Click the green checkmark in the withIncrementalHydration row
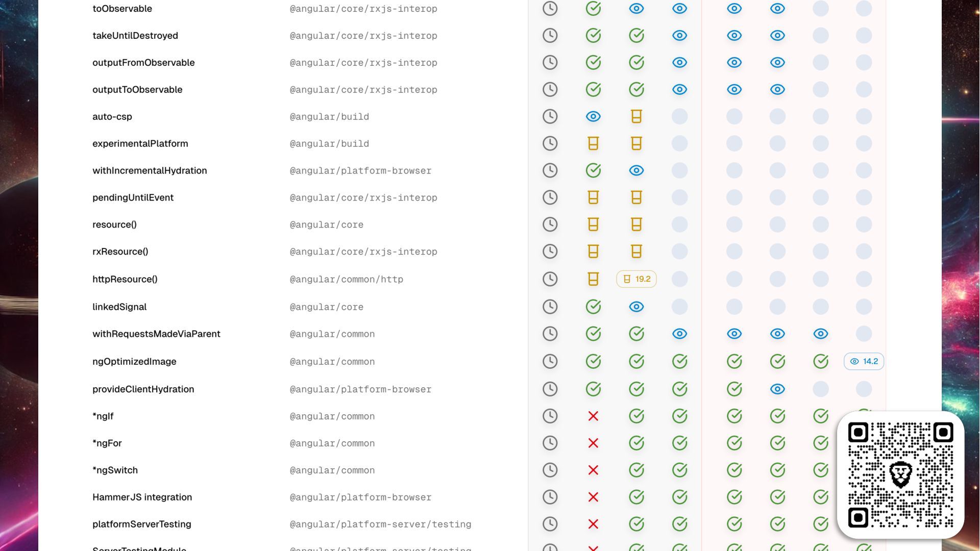This screenshot has width=980, height=551. (x=593, y=170)
